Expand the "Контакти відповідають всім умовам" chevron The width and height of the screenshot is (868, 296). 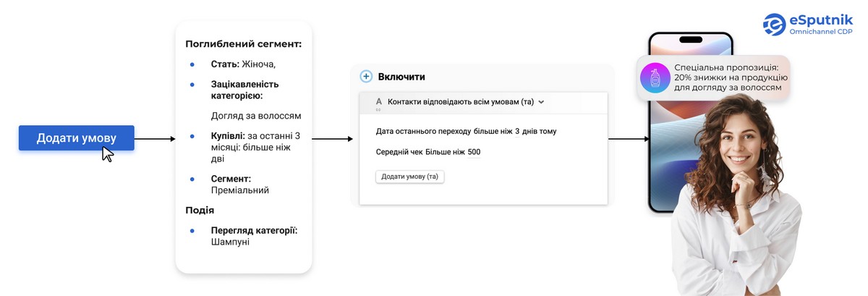pos(541,102)
